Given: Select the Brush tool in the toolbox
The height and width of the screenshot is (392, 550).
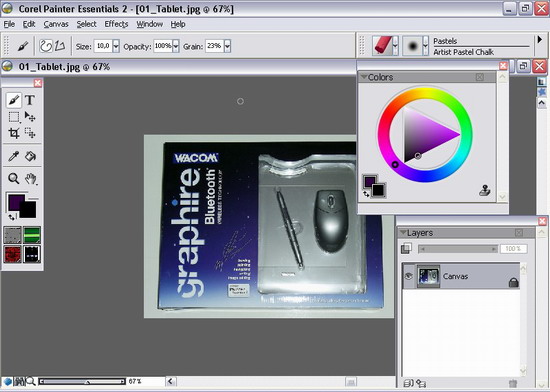Looking at the screenshot, I should [x=13, y=100].
